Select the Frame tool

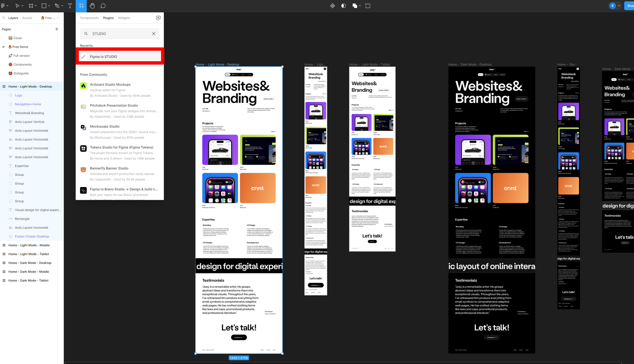click(x=30, y=6)
